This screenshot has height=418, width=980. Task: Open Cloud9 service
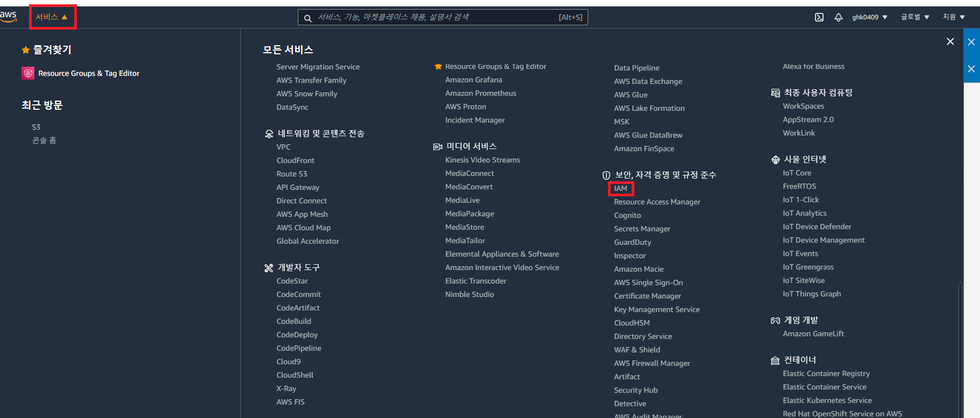[289, 362]
